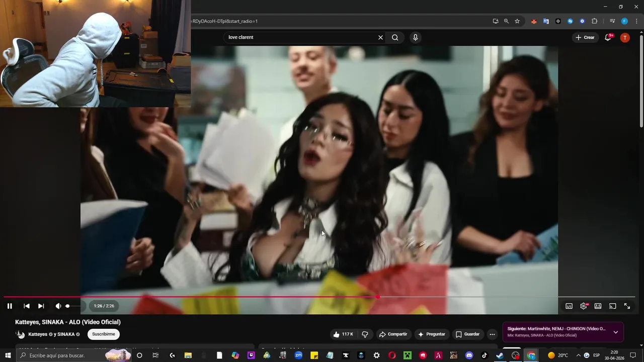The height and width of the screenshot is (362, 644).
Task: Open the 20°C weather widget
Action: [558, 355]
